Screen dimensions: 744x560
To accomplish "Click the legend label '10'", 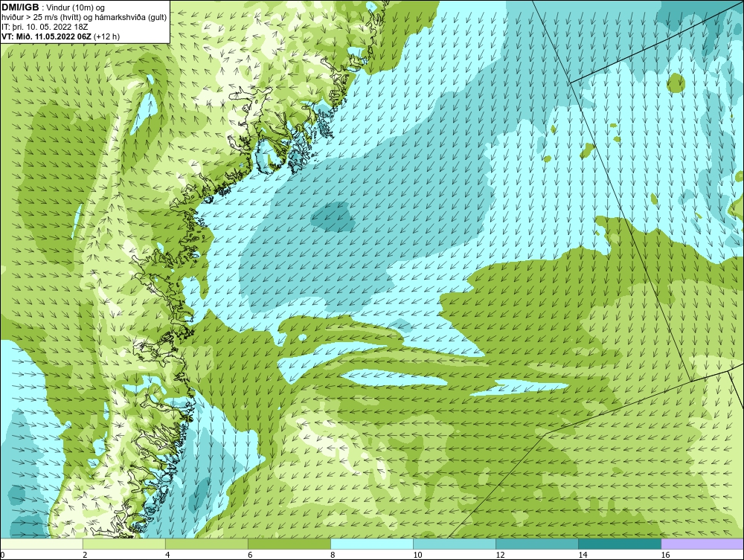I will 417,555.
